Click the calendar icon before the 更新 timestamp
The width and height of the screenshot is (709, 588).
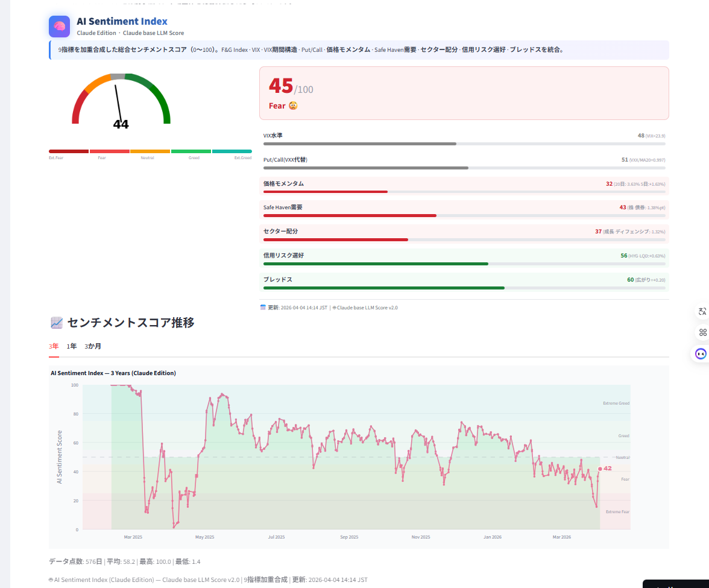[x=263, y=308]
